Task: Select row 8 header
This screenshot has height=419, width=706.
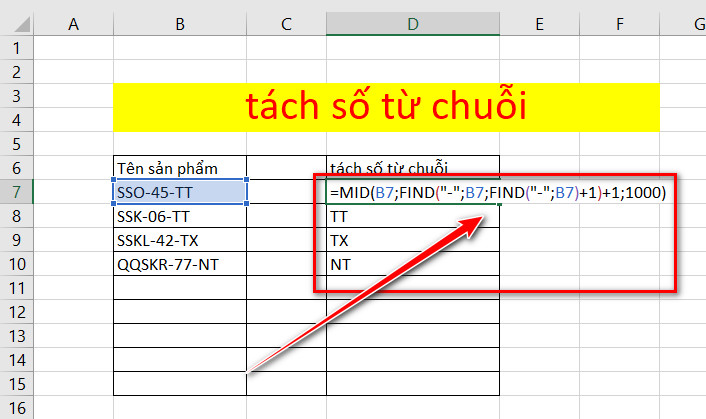Action: 17,216
